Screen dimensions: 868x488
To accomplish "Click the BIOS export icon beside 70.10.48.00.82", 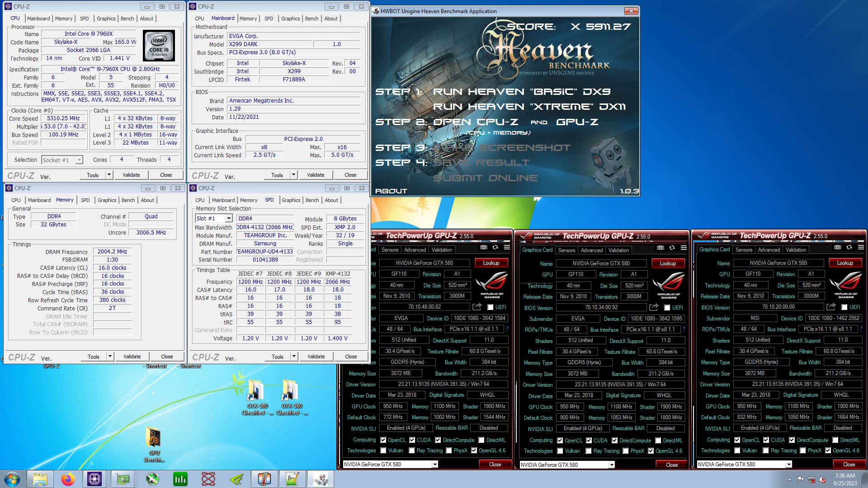I will [477, 307].
